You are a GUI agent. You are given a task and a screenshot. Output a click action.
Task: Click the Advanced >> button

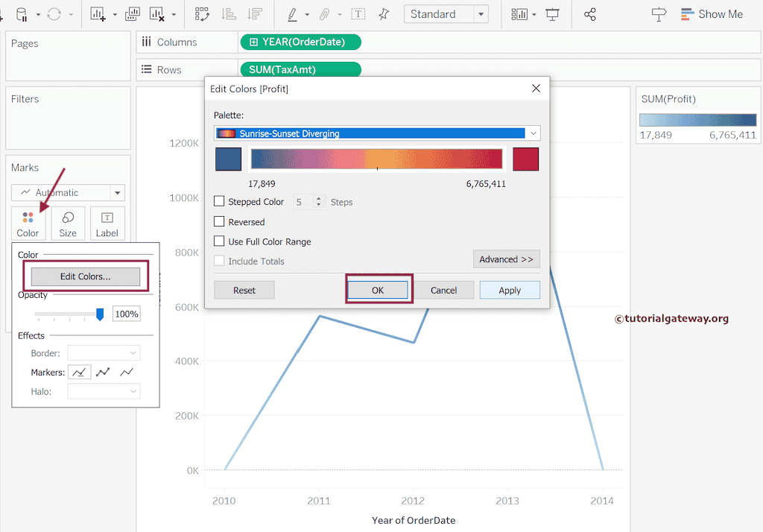506,259
